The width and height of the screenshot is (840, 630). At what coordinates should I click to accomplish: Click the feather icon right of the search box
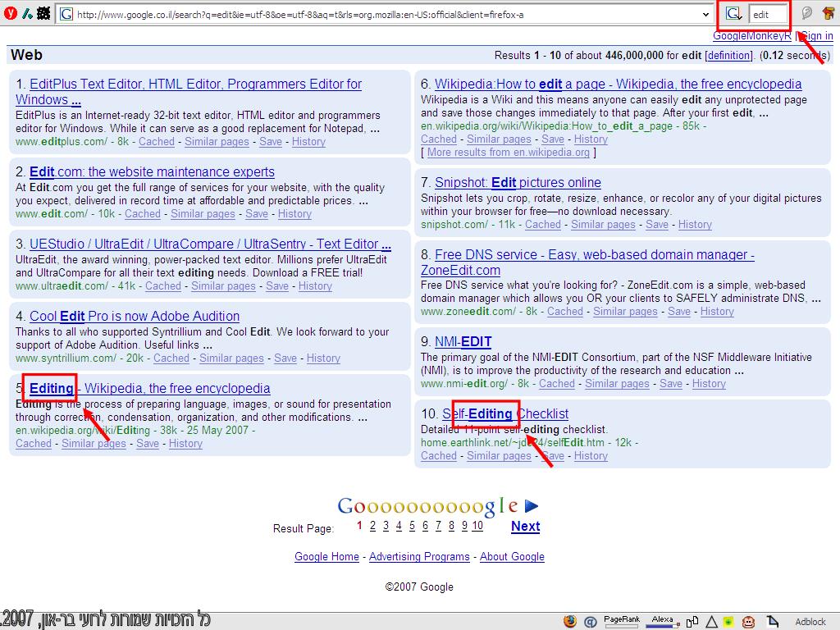(806, 13)
